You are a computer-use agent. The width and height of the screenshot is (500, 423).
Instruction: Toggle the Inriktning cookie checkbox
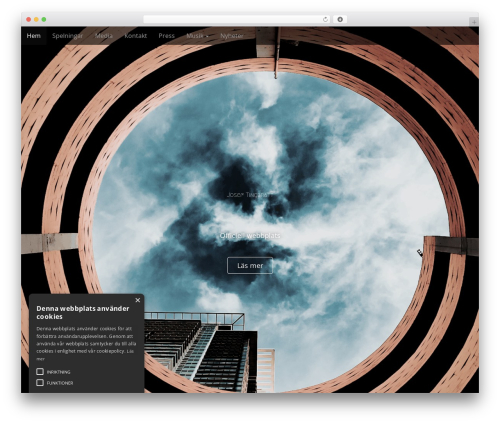tap(40, 371)
